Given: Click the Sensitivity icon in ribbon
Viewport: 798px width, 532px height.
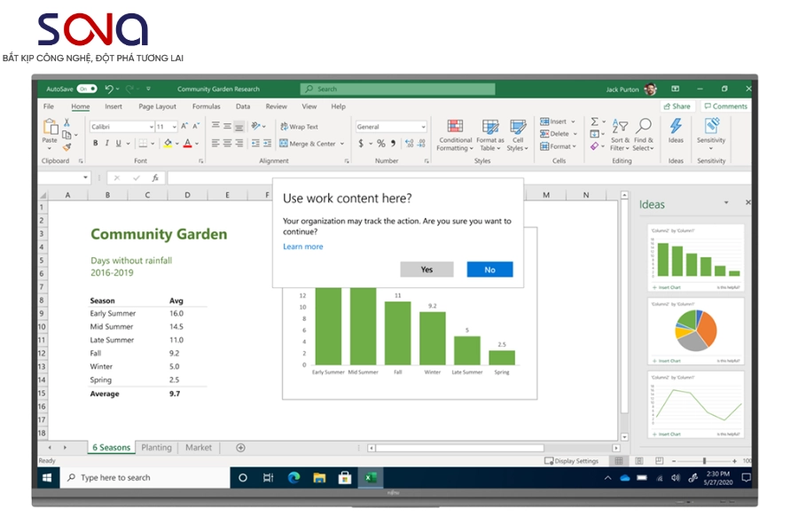Looking at the screenshot, I should pyautogui.click(x=710, y=127).
